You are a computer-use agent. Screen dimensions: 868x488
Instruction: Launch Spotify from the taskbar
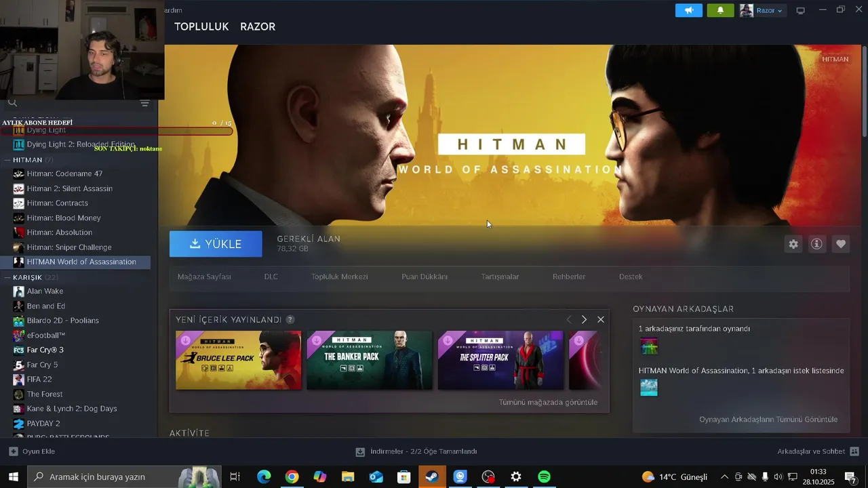pos(544,476)
